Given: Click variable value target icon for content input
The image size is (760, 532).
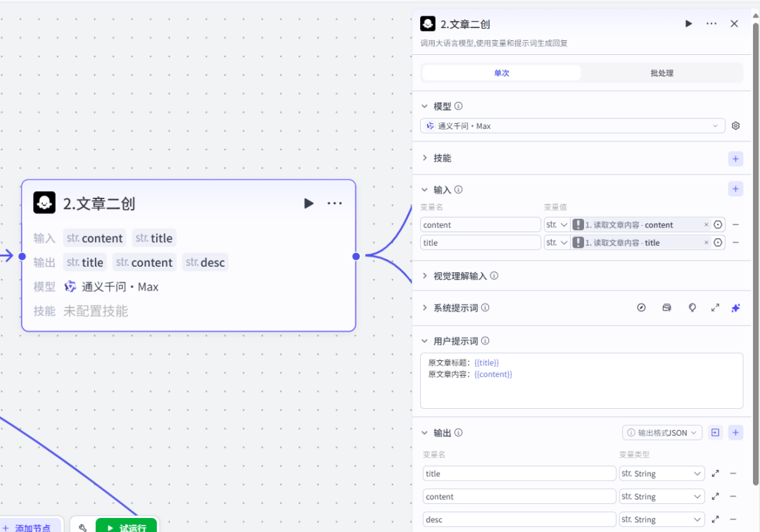Looking at the screenshot, I should coord(717,224).
